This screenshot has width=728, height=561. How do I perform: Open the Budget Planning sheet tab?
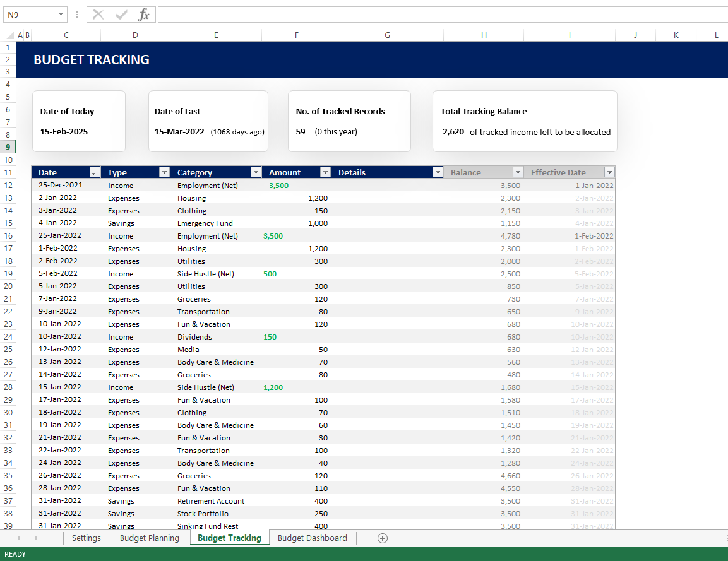pos(150,538)
